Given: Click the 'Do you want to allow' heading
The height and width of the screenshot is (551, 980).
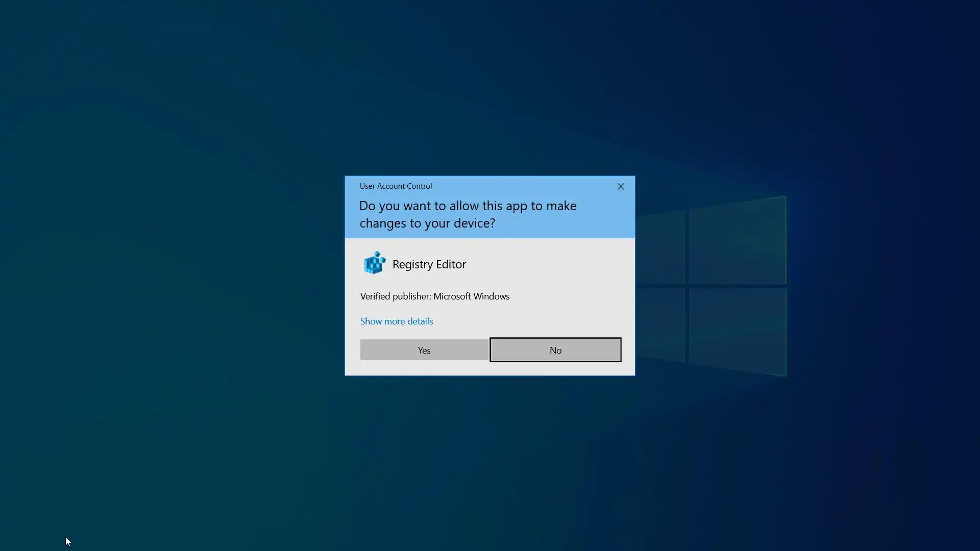Looking at the screenshot, I should coord(468,206).
